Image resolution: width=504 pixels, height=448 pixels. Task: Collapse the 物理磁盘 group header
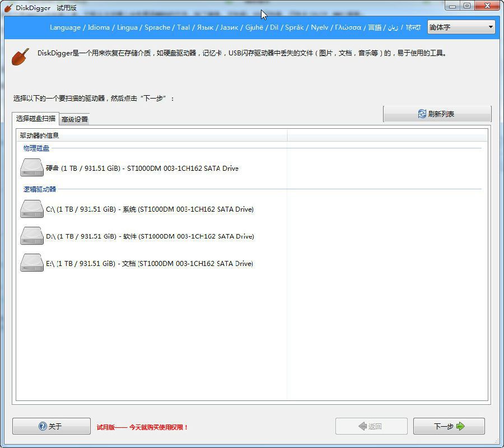[x=36, y=148]
